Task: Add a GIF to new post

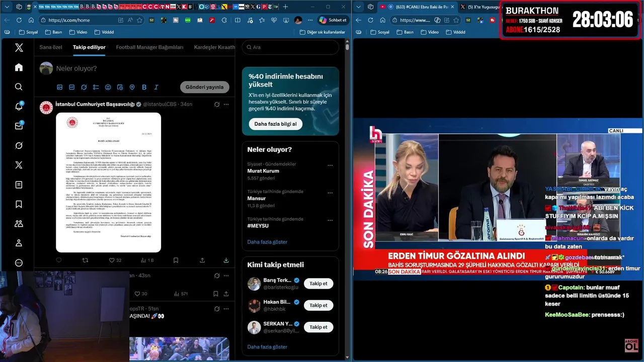Action: [71, 87]
